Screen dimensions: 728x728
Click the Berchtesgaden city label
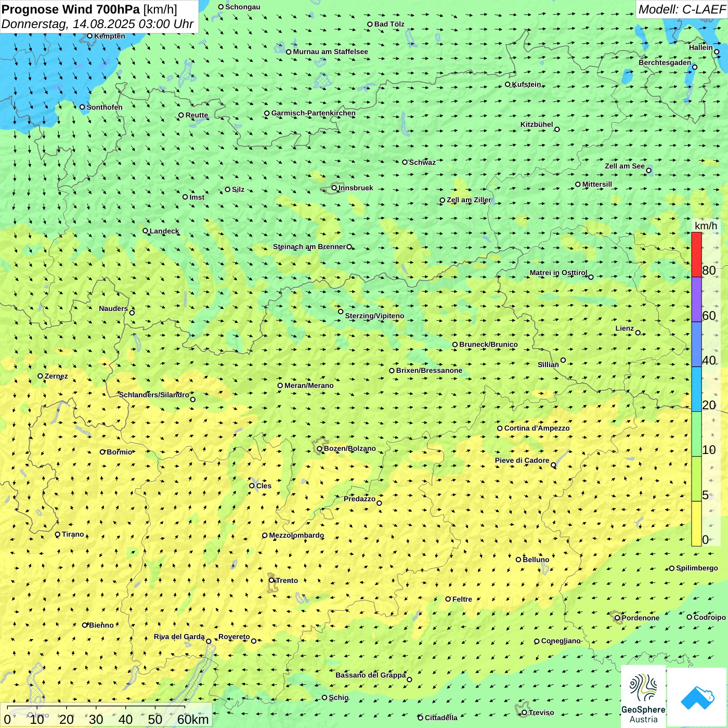[665, 62]
